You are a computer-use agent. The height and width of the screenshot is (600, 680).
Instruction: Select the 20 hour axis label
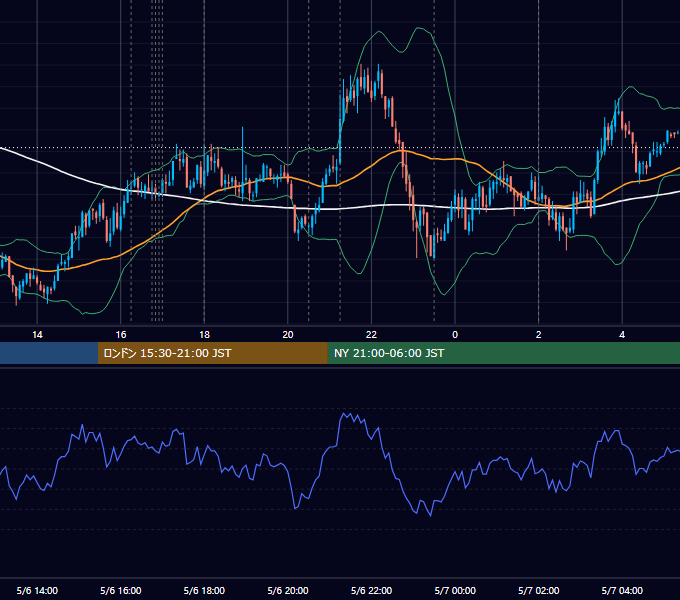point(288,335)
